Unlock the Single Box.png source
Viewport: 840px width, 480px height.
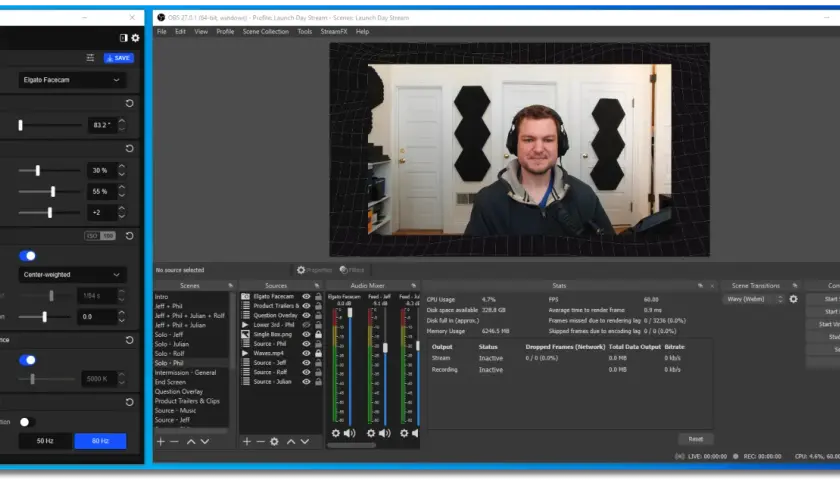click(318, 334)
